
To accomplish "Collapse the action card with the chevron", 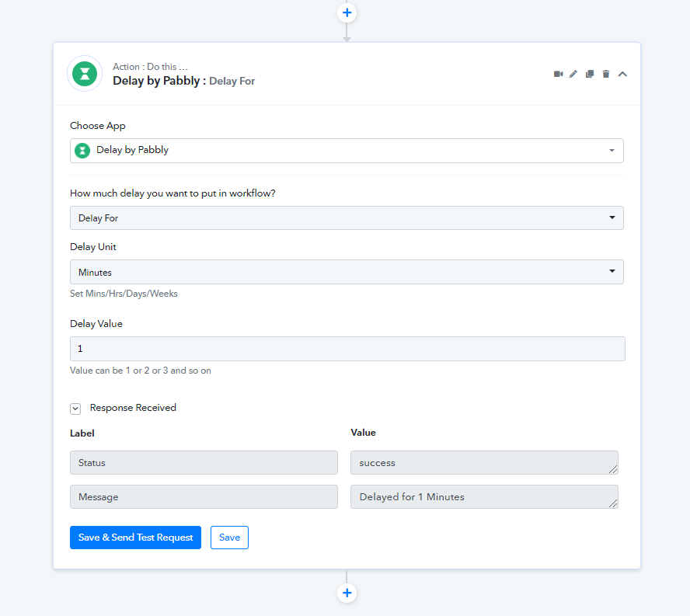I will point(622,74).
